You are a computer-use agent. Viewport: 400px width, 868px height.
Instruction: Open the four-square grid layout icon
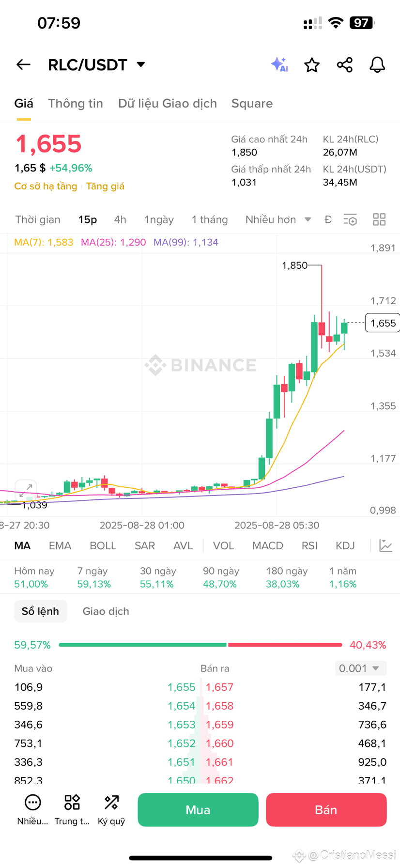coord(379,219)
